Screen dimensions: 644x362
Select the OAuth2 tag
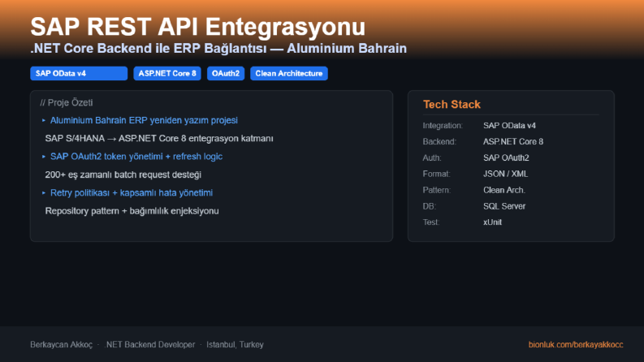point(226,74)
